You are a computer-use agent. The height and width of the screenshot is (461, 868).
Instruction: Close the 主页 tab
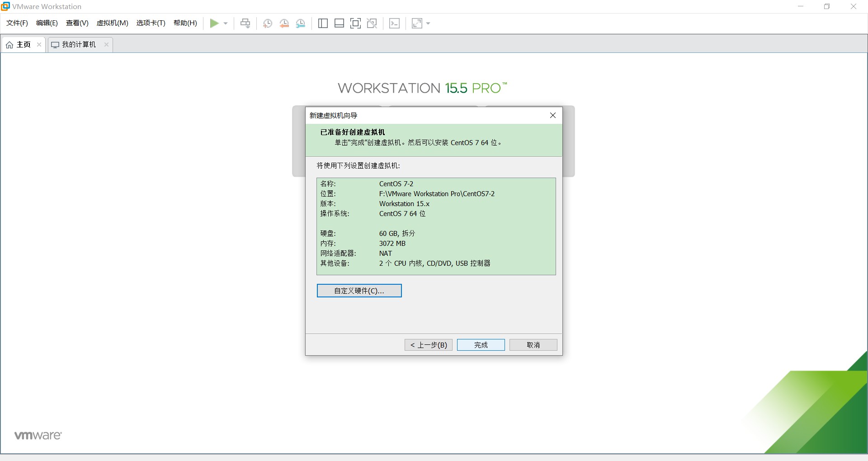[x=39, y=44]
